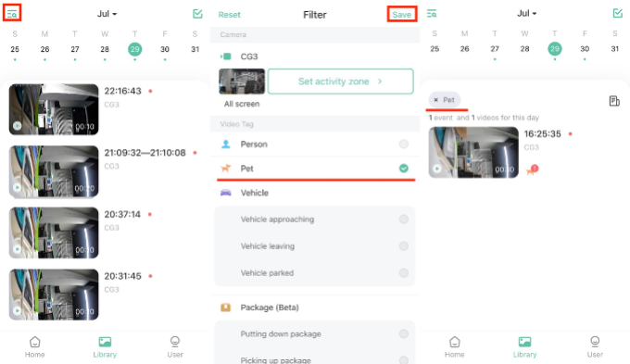Open Home tab in right panel
630x364 pixels.
pos(454,347)
